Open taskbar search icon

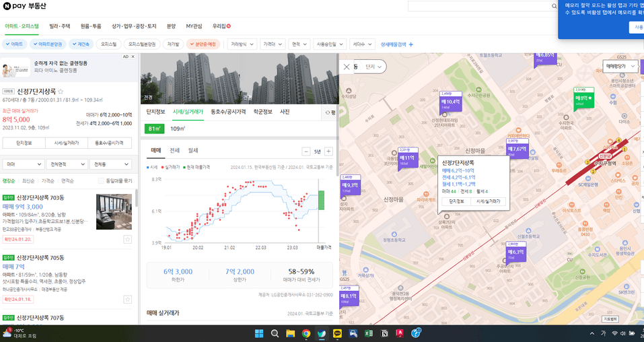[x=275, y=333]
